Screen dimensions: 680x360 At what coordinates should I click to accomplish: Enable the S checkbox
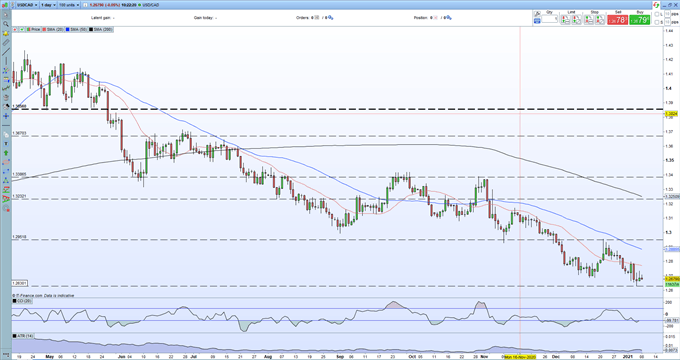[657, 22]
